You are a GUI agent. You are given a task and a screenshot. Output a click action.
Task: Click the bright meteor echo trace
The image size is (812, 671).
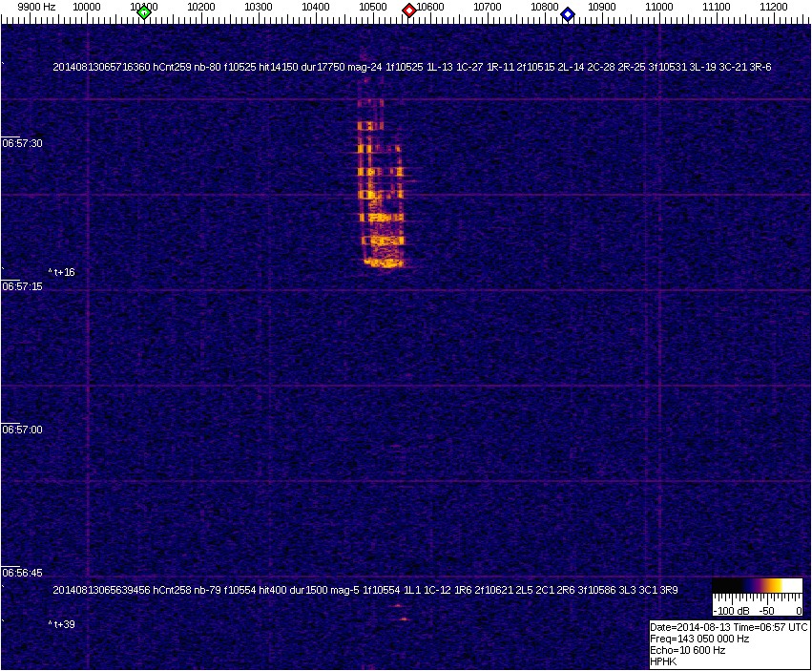click(382, 191)
